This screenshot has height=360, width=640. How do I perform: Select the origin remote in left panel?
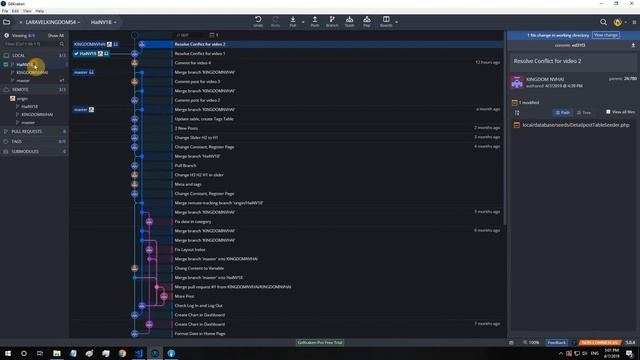point(22,98)
